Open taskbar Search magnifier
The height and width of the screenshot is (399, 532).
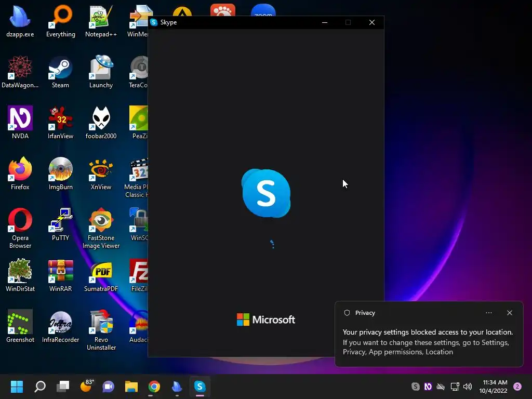pos(39,387)
